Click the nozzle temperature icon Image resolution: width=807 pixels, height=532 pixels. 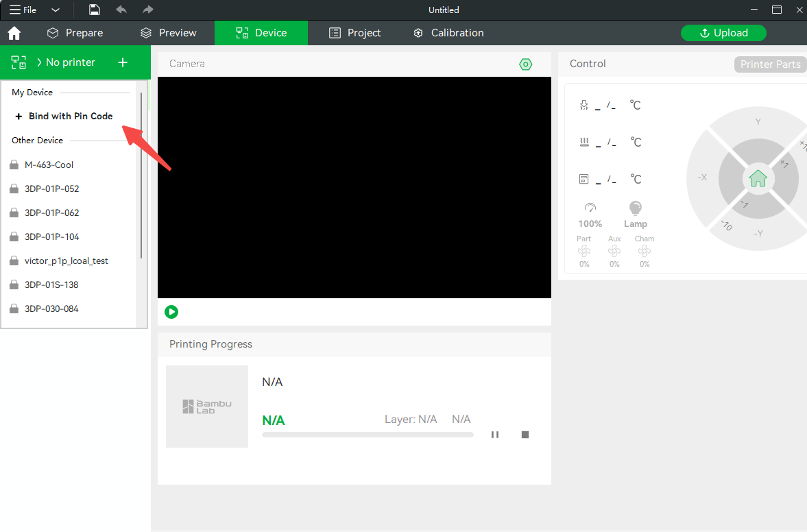[x=584, y=105]
